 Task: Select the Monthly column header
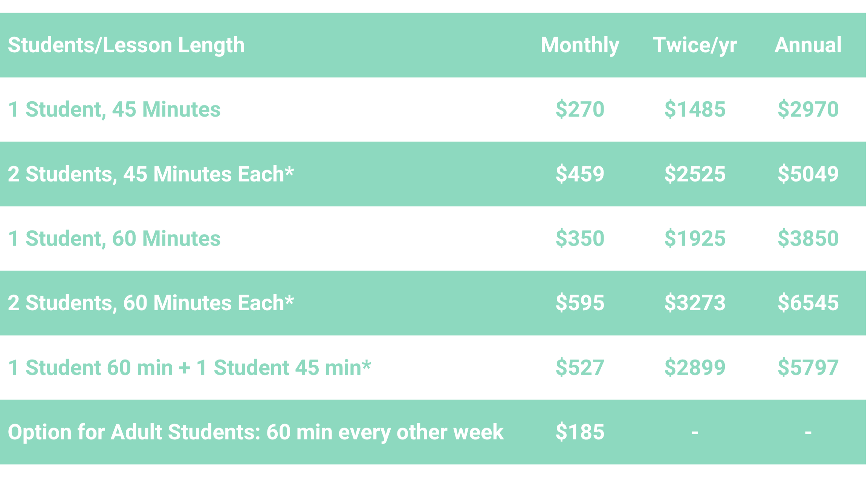[x=580, y=46]
